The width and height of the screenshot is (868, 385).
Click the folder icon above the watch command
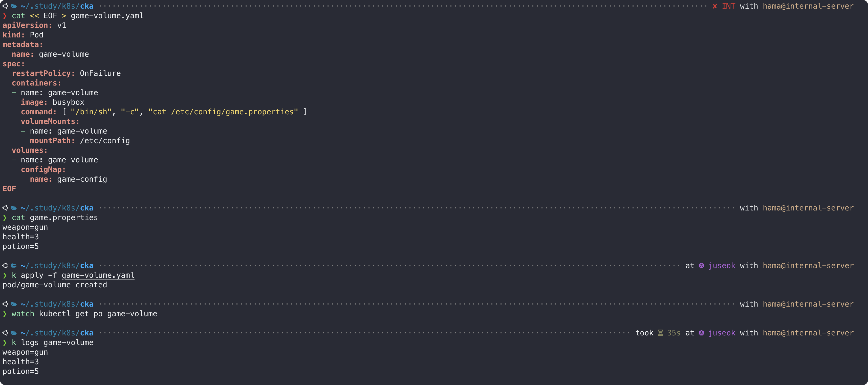(x=14, y=304)
